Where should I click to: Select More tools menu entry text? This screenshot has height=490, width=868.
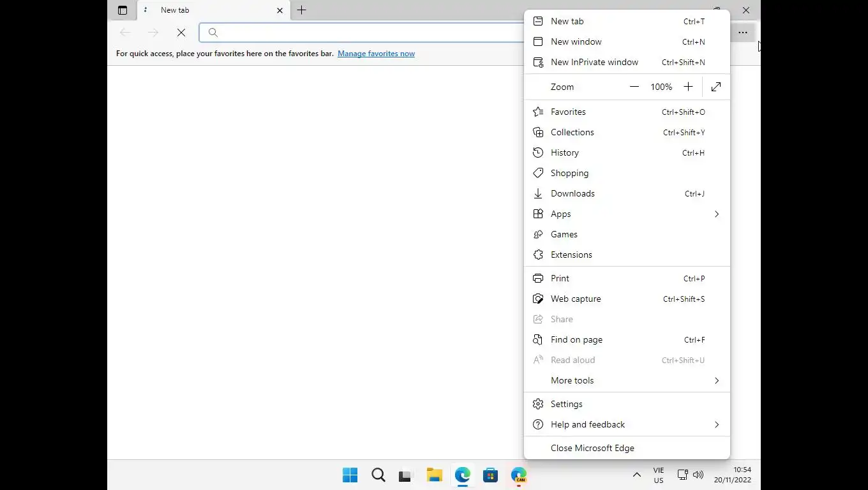(x=572, y=380)
